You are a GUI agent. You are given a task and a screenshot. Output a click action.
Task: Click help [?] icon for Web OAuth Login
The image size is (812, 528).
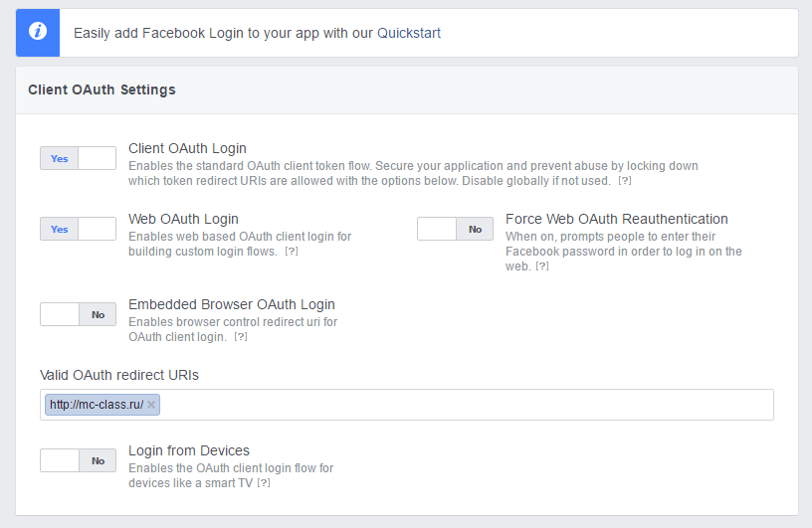point(292,251)
